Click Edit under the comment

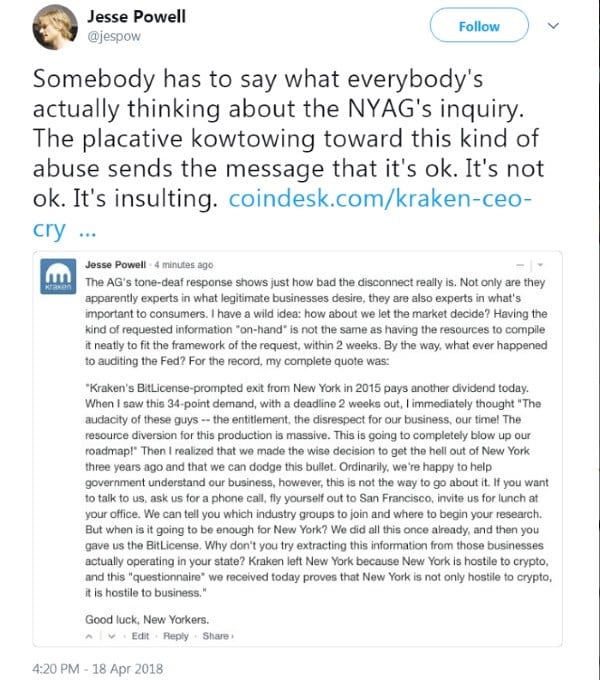[140, 636]
